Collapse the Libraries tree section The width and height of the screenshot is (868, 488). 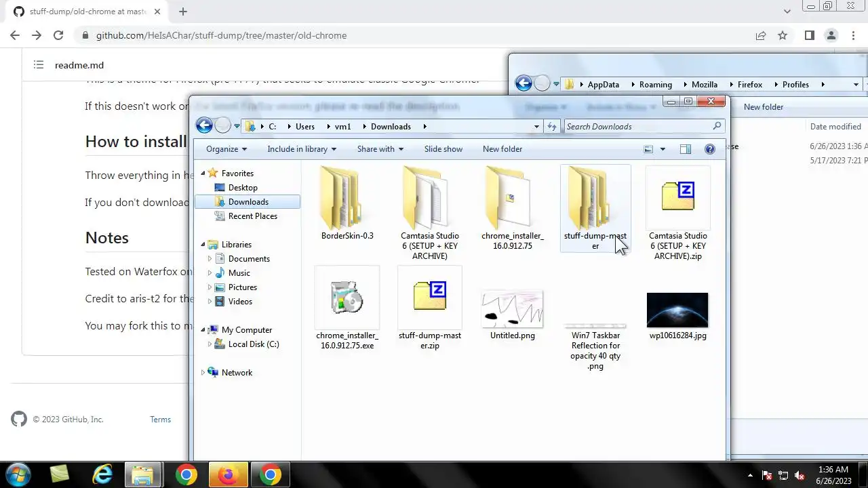point(203,245)
